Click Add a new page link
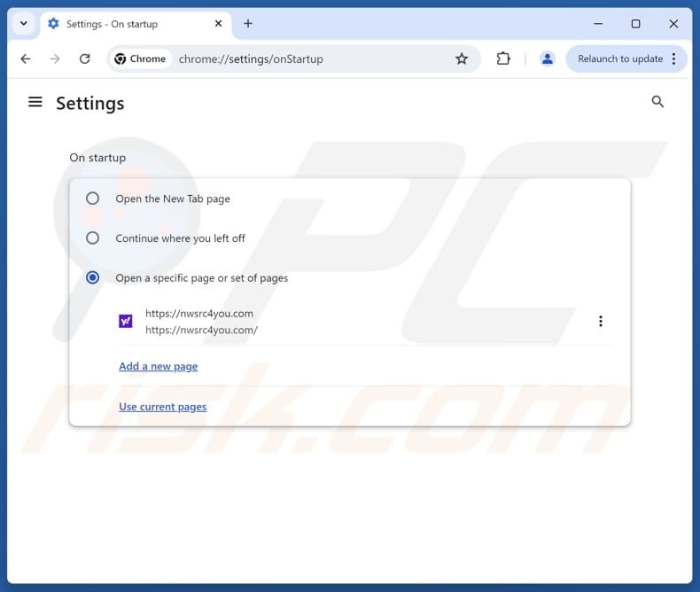Image resolution: width=700 pixels, height=592 pixels. point(158,367)
